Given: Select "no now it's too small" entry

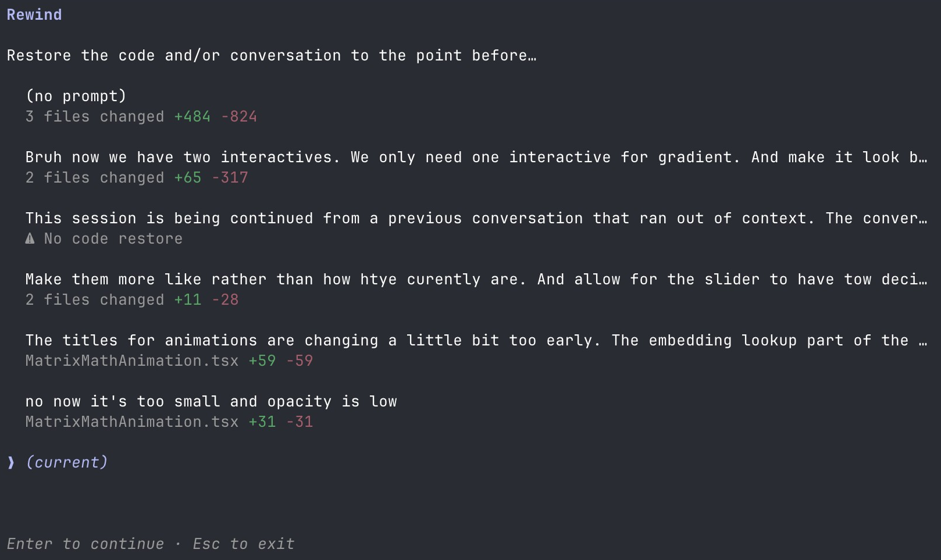Looking at the screenshot, I should [211, 401].
